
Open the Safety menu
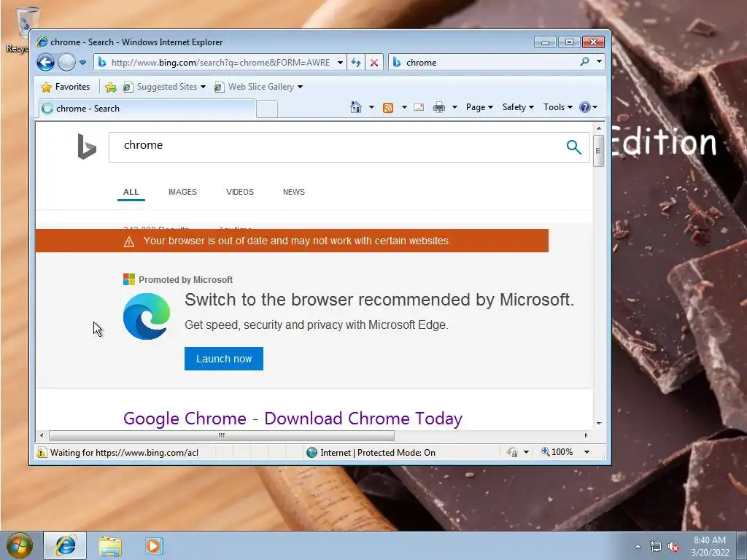(x=518, y=107)
